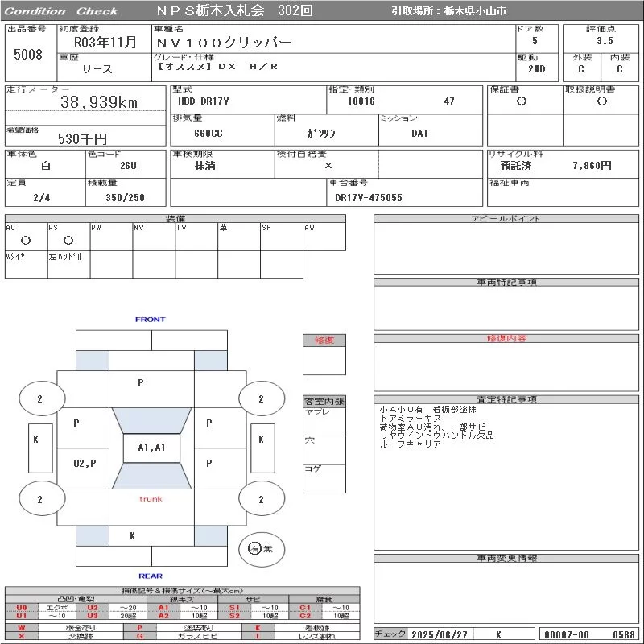Click the displacement value "660CC"
Viewport: 644px width, 644px height.
(208, 134)
